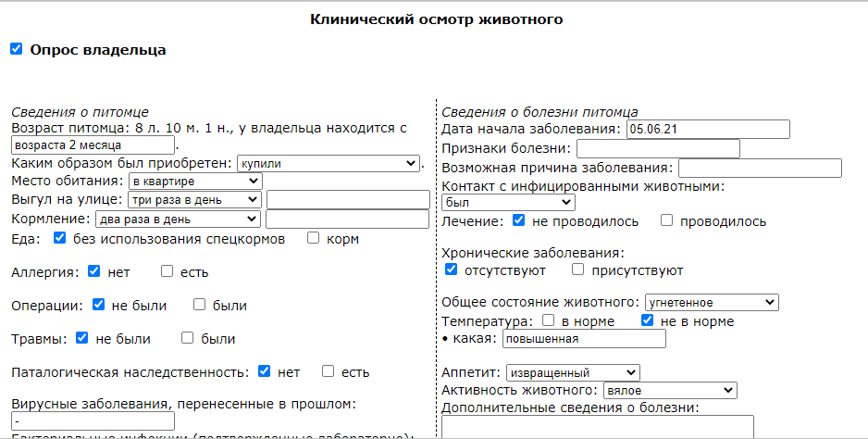Check the корм option under Еда
Image resolution: width=868 pixels, height=439 pixels.
point(313,238)
